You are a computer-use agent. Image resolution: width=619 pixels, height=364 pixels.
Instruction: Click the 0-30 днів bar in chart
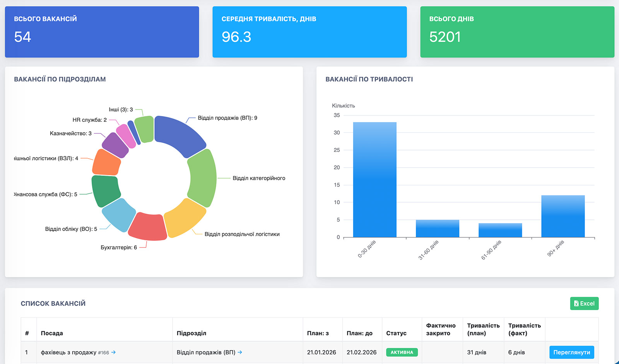[374, 179]
